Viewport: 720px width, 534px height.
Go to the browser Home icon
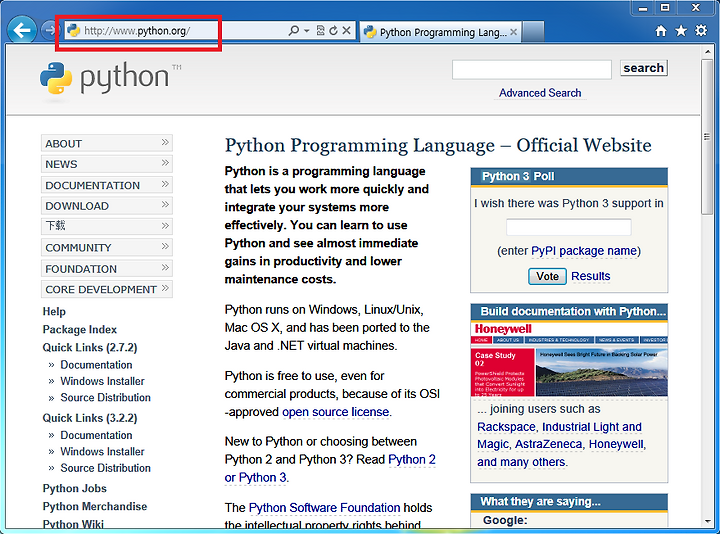pos(661,31)
